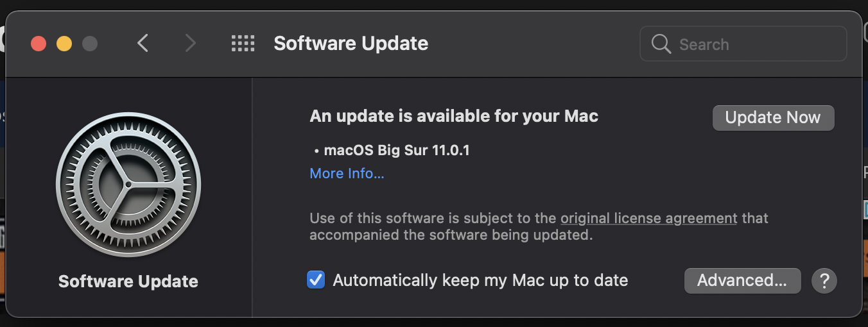This screenshot has height=327, width=868.
Task: Minimize the window with the yellow button
Action: coord(64,44)
